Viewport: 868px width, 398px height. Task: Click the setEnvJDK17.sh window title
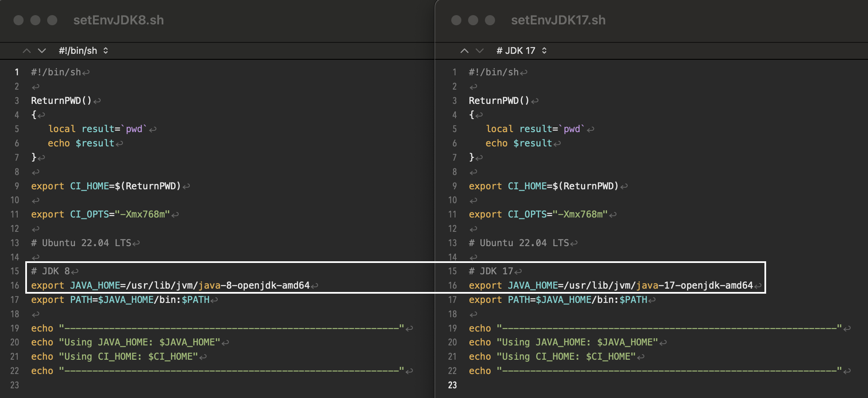click(x=558, y=20)
